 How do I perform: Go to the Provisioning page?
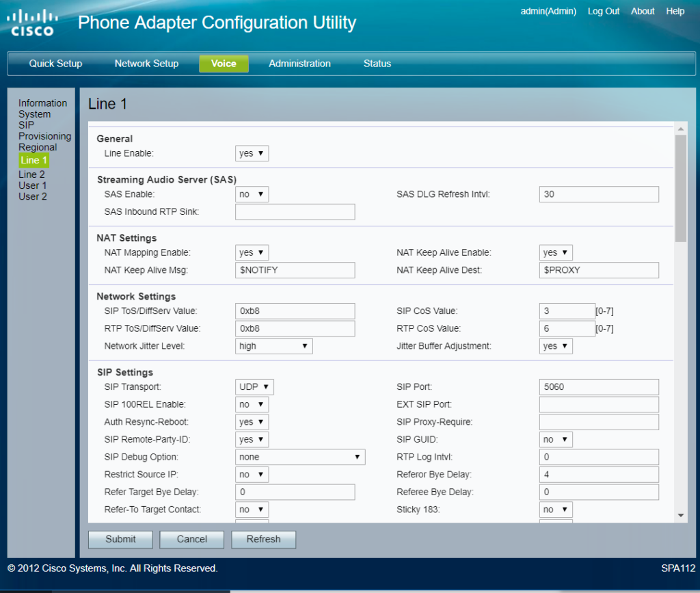tap(44, 136)
